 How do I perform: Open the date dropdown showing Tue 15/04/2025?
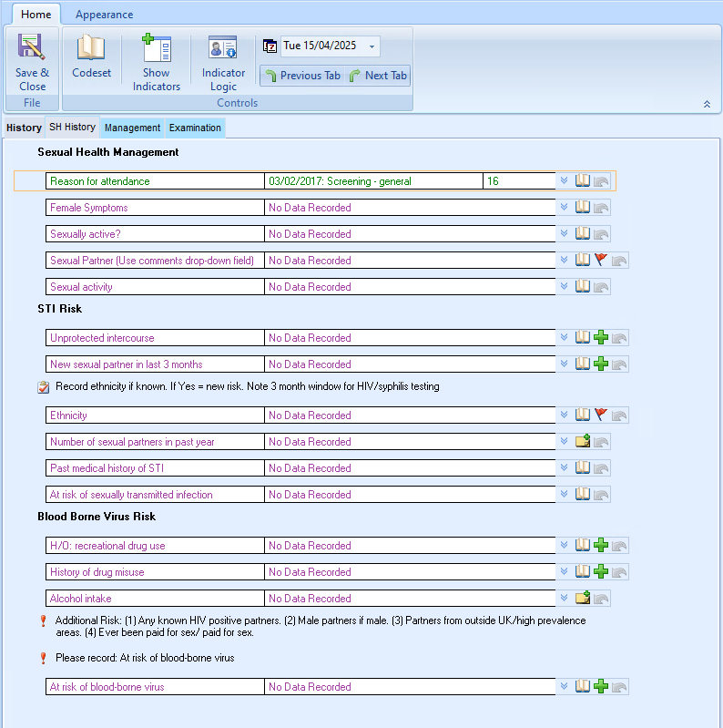tap(372, 46)
